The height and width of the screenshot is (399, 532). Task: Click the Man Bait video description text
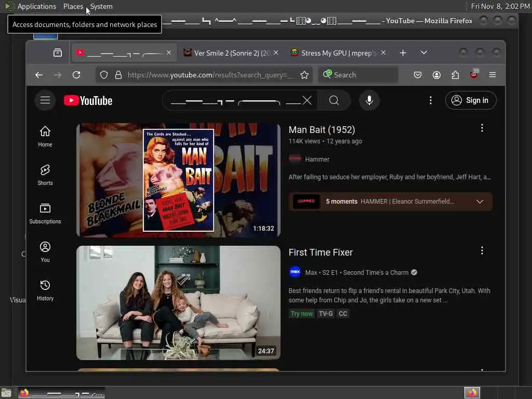[x=390, y=177]
